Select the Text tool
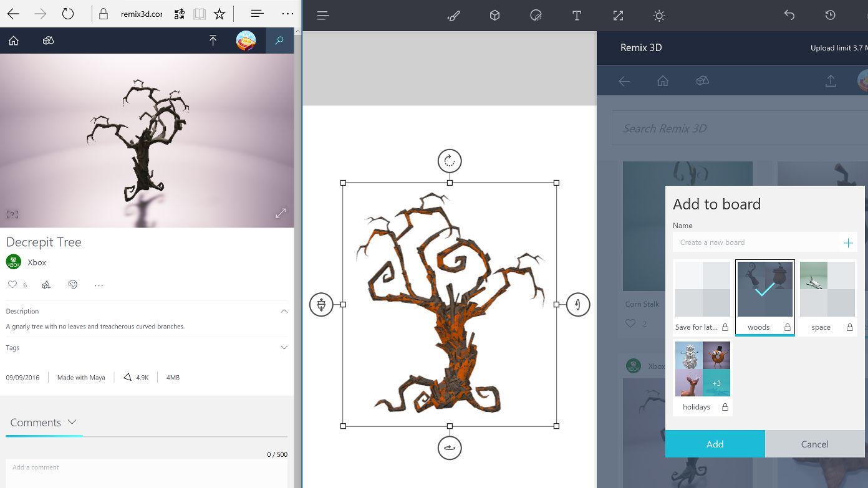 pyautogui.click(x=577, y=15)
